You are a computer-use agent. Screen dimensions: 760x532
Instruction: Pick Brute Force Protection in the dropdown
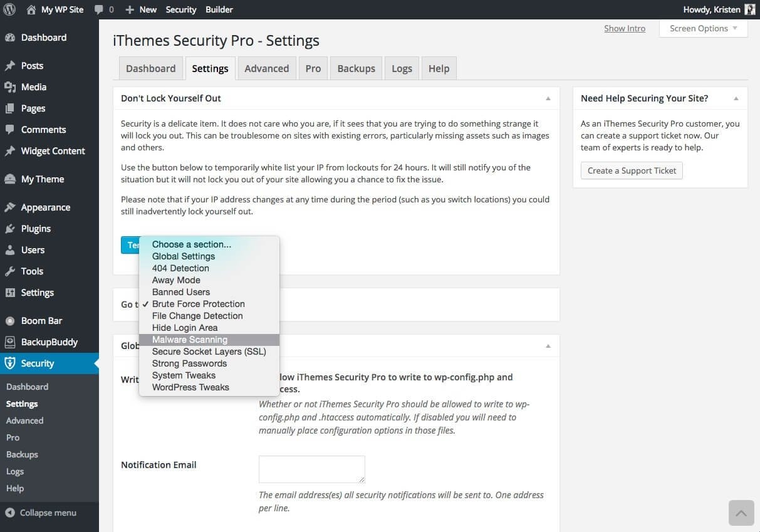209,304
